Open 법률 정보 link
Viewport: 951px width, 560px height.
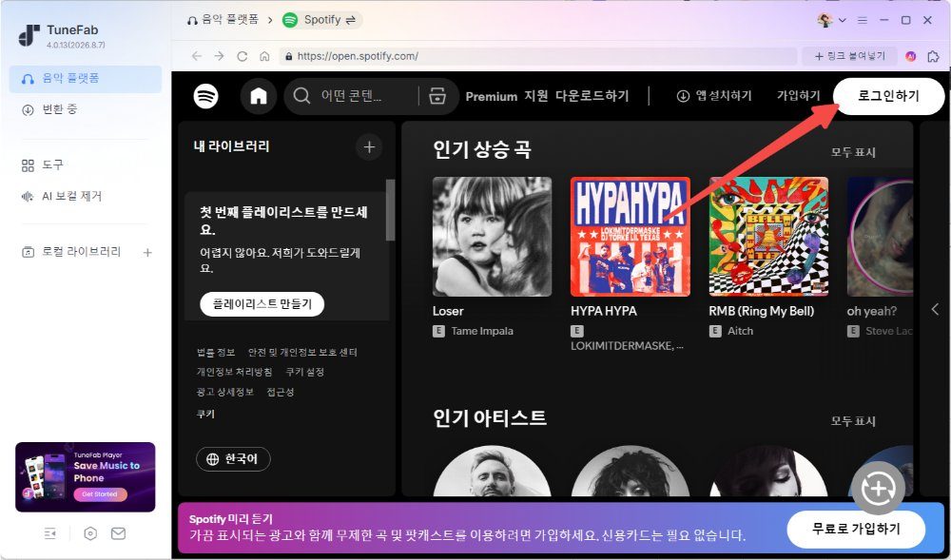click(216, 352)
